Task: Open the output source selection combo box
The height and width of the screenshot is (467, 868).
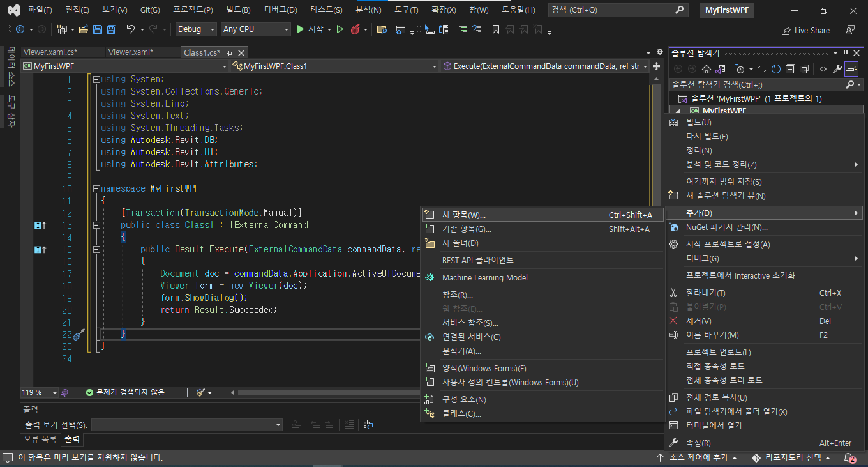Action: click(x=187, y=425)
